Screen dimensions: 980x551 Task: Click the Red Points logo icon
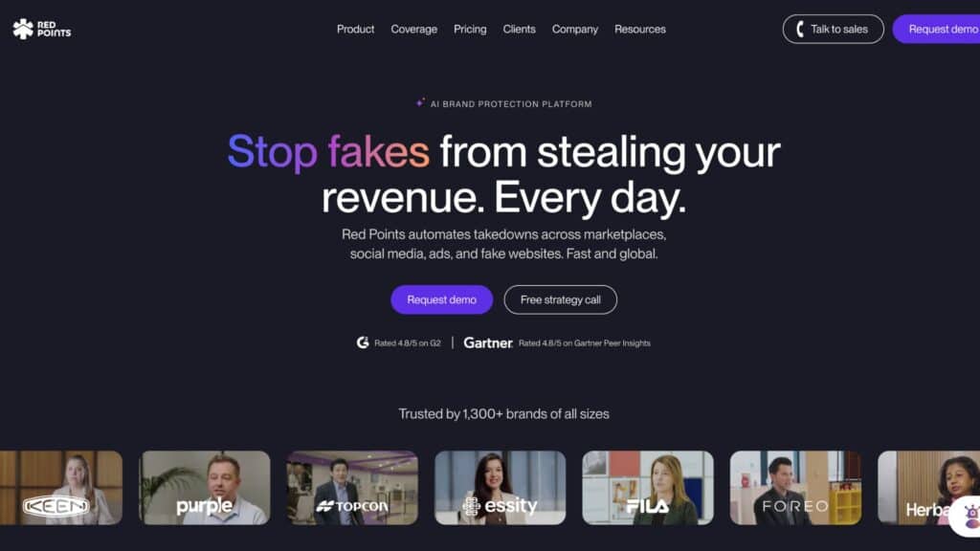coord(23,29)
